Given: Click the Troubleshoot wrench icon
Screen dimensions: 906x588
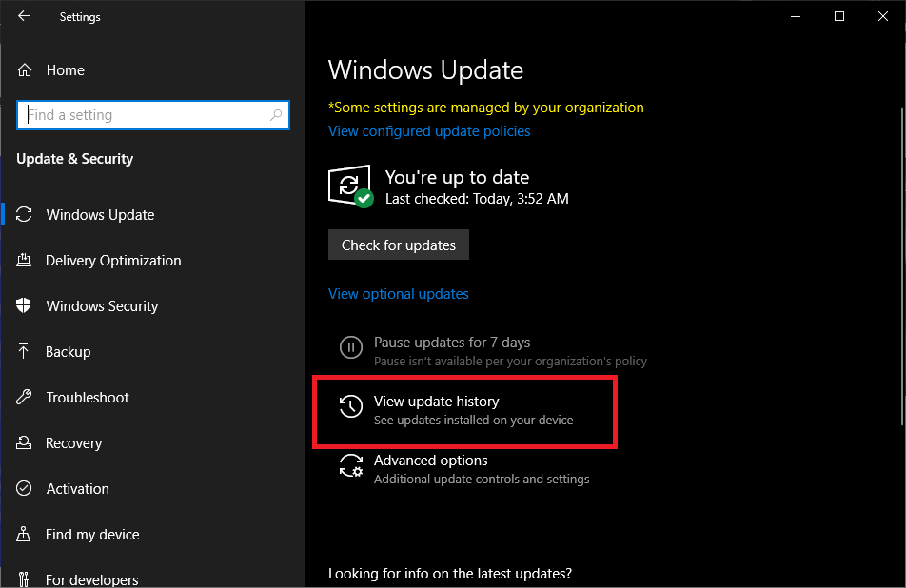Looking at the screenshot, I should tap(24, 397).
